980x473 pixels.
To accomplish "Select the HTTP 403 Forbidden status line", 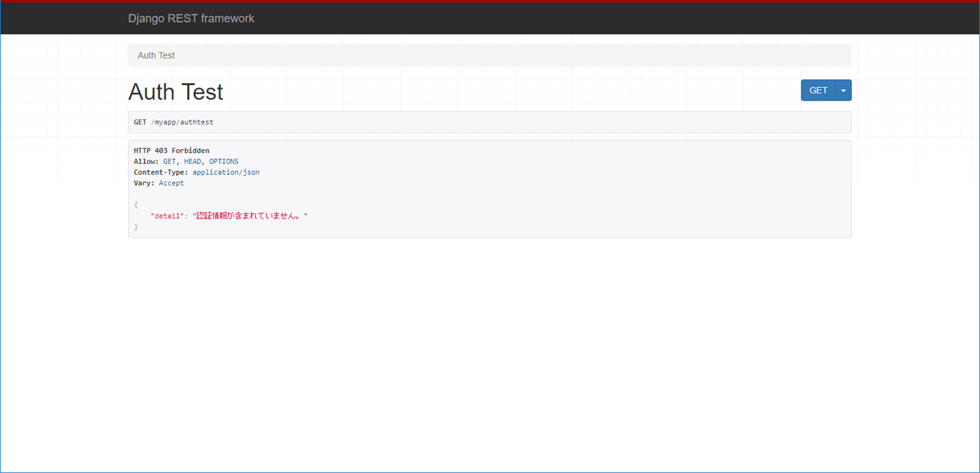I will coord(171,150).
